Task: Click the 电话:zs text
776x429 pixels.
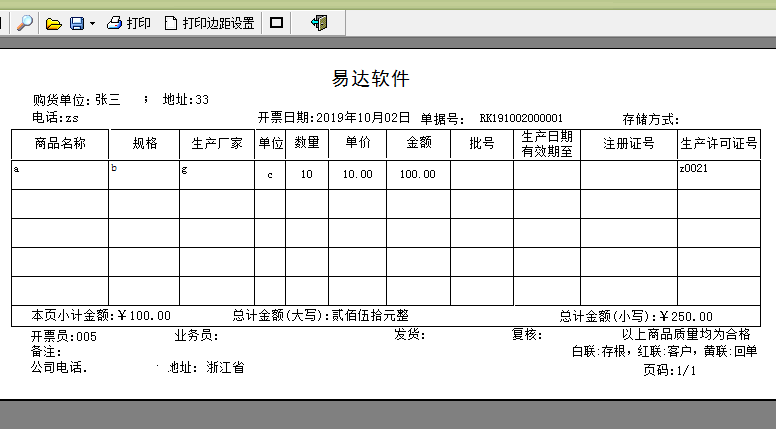Action: pos(55,117)
